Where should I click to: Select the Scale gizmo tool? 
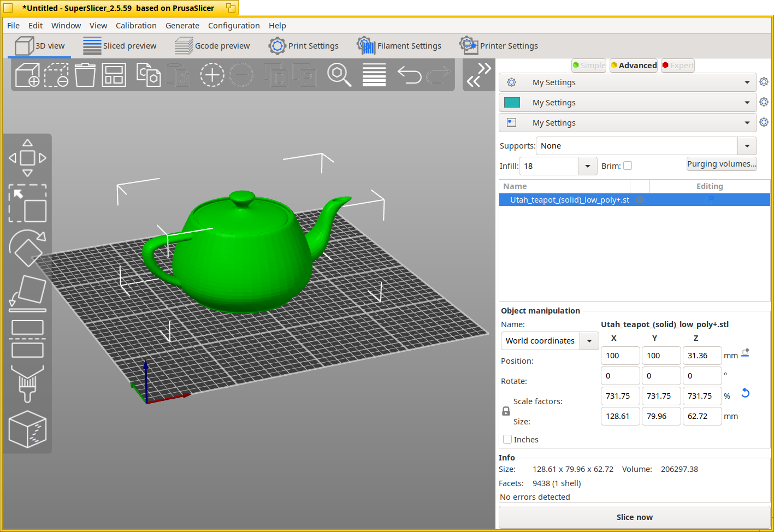27,203
